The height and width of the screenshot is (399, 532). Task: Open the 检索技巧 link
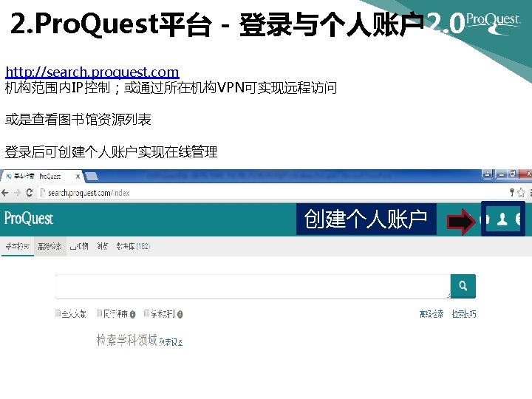tap(464, 314)
